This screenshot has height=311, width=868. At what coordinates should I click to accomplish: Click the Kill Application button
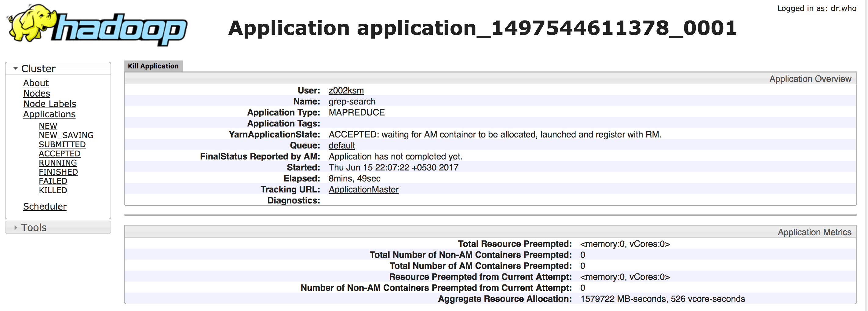click(153, 66)
